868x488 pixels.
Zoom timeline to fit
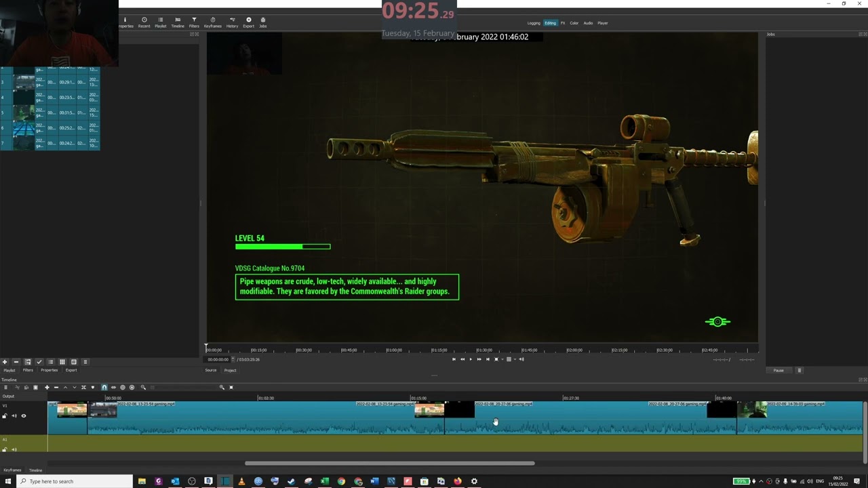click(x=231, y=387)
